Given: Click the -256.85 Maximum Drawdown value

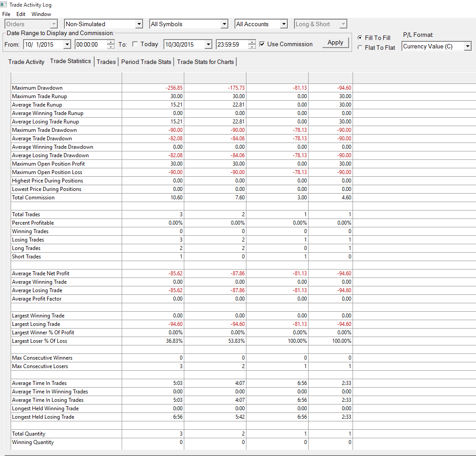Looking at the screenshot, I should [x=174, y=88].
